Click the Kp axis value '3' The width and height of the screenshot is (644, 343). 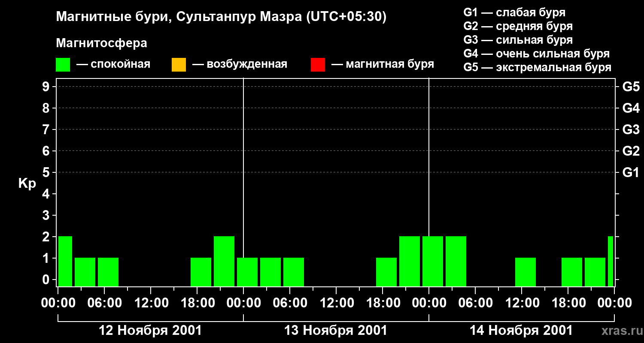pyautogui.click(x=47, y=215)
